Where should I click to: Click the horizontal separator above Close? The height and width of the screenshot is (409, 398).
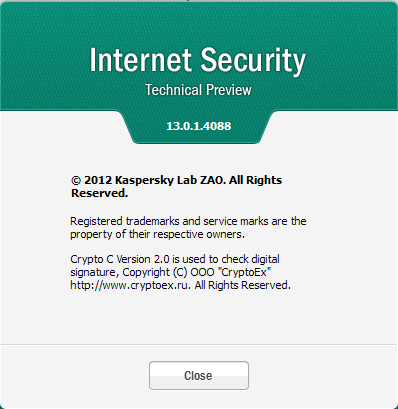click(199, 345)
